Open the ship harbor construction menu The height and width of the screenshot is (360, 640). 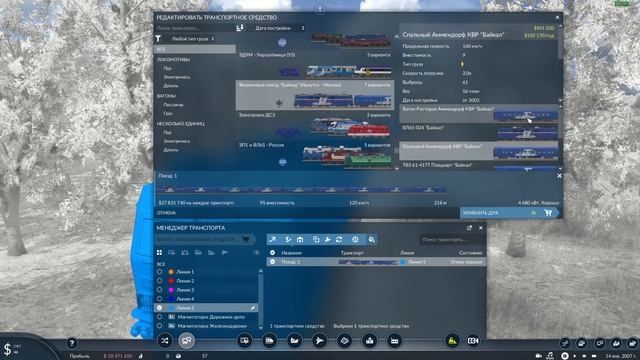coord(294,340)
